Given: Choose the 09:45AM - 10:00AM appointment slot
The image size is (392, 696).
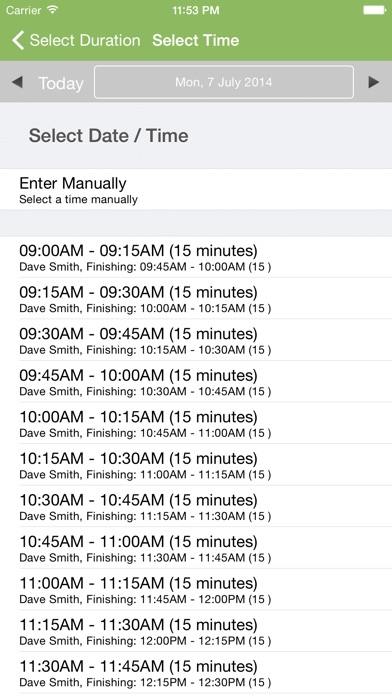Looking at the screenshot, I should coord(196,382).
